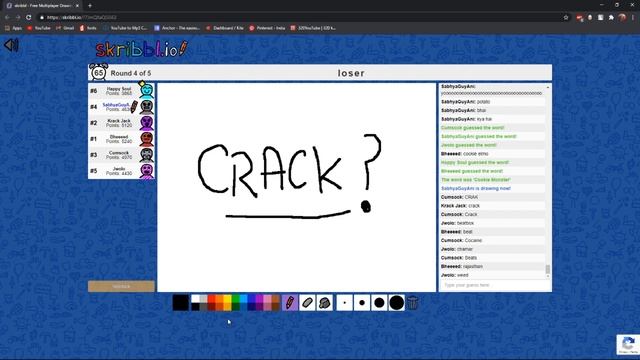Click the word 'loser' above the canvas

tap(351, 73)
